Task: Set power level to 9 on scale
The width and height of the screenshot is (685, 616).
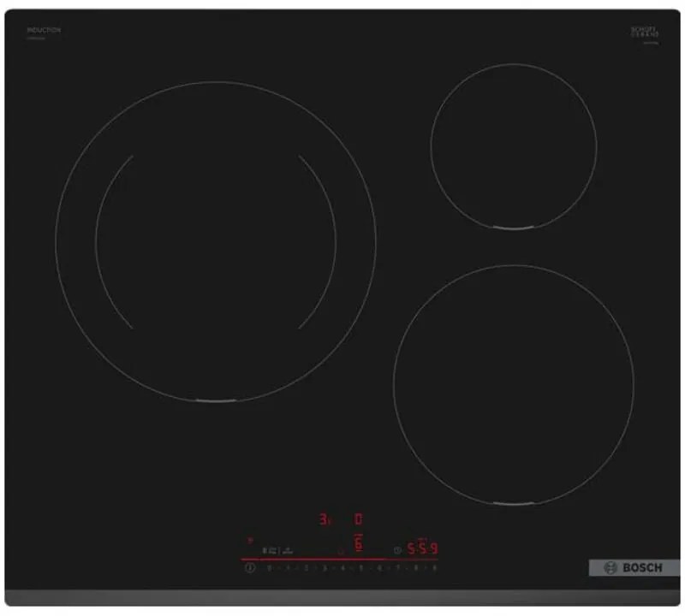Action: click(435, 567)
